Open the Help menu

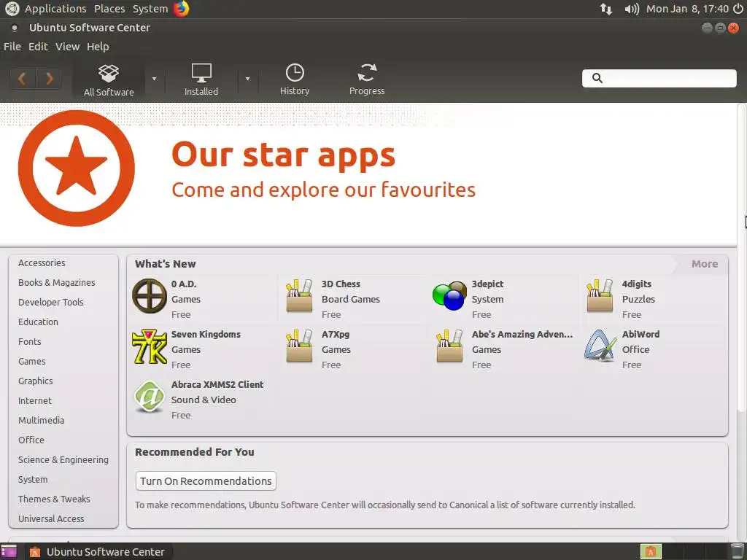(x=98, y=47)
